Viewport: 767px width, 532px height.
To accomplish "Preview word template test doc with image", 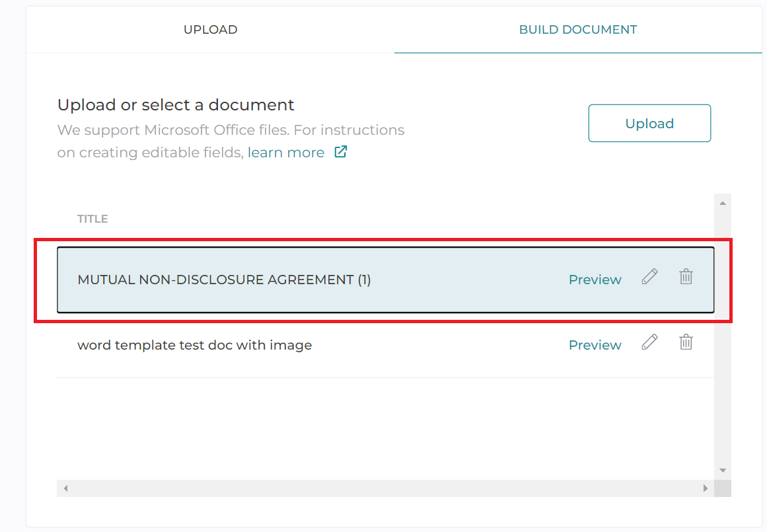I will [595, 345].
